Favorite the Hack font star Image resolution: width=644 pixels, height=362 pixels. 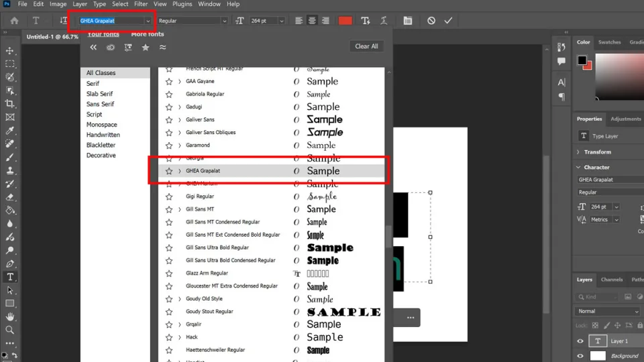coord(169,337)
